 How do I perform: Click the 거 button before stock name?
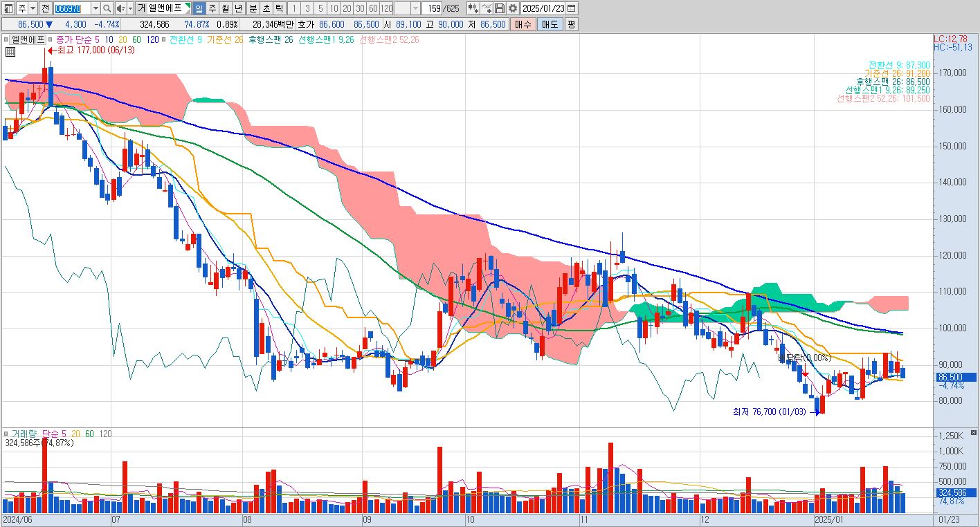[141, 8]
